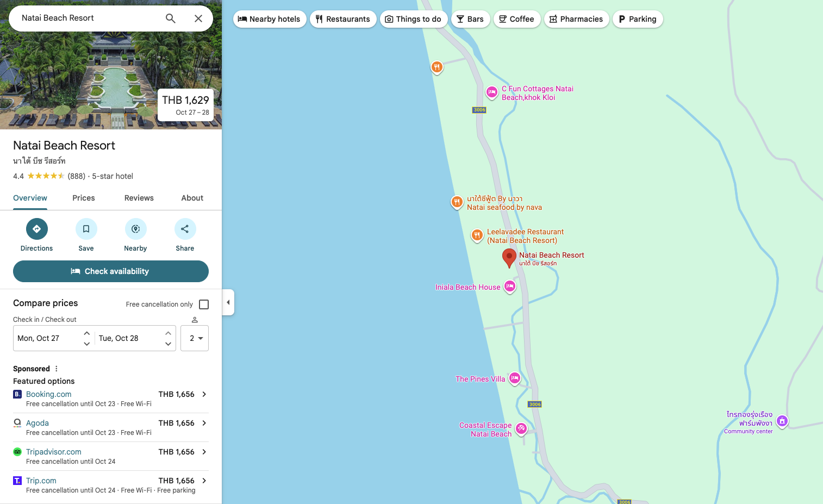Click the Check availability button
This screenshot has width=823, height=504.
[x=111, y=271]
